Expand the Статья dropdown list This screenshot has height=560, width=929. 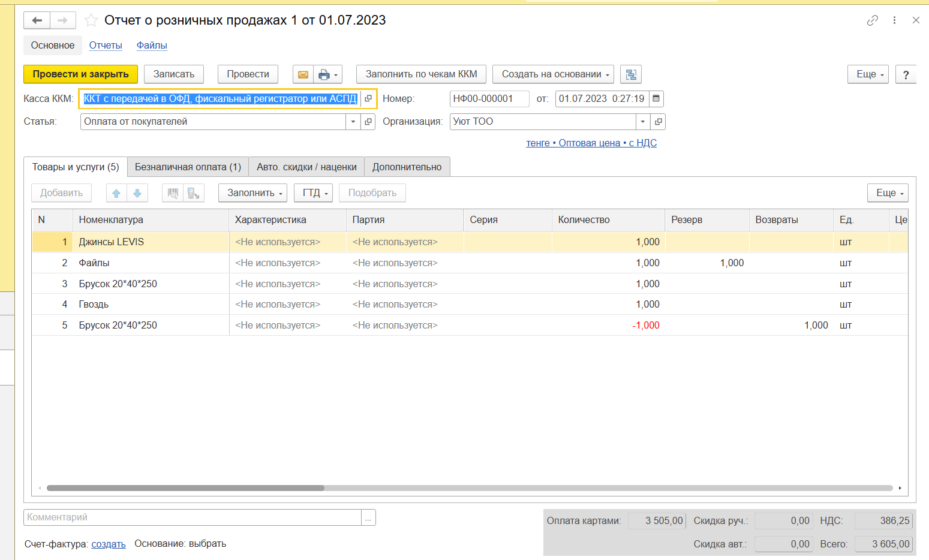353,122
